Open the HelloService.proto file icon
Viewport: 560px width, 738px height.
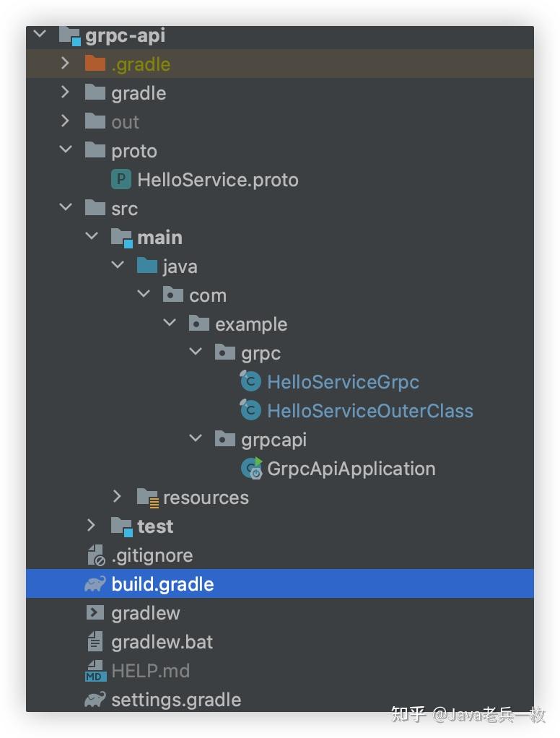tap(121, 179)
